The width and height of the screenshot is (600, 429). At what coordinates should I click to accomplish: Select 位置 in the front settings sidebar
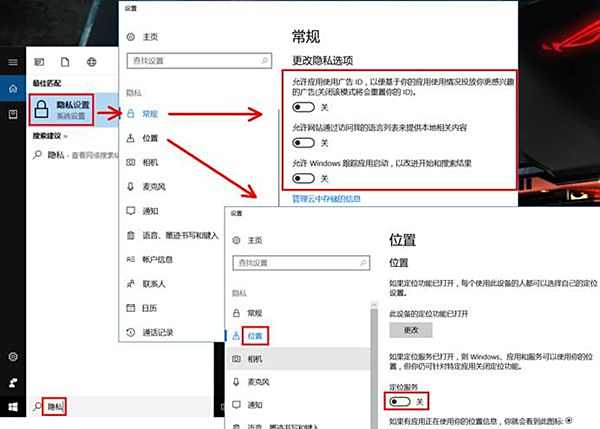pos(255,336)
